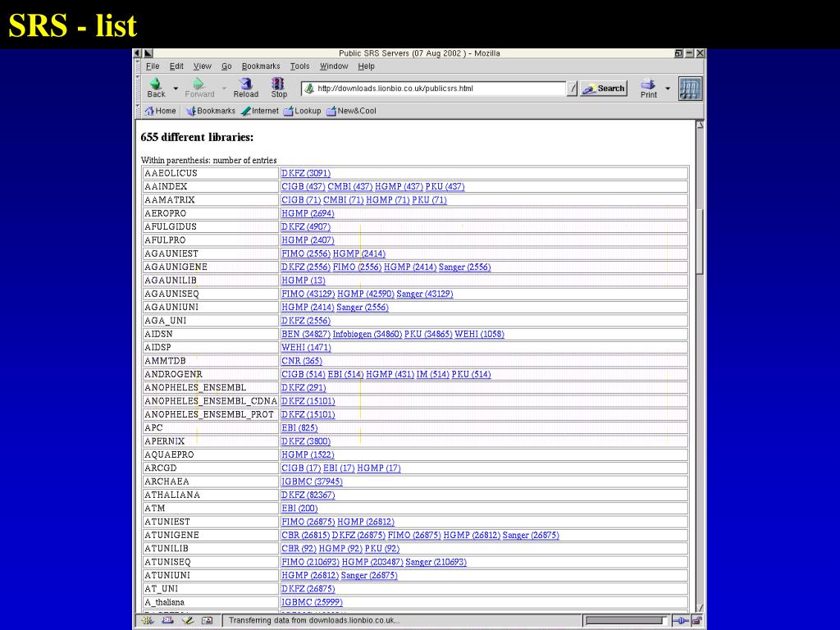The width and height of the screenshot is (840, 630).
Task: Click the page loading progress bar in the status bar
Action: 626,620
